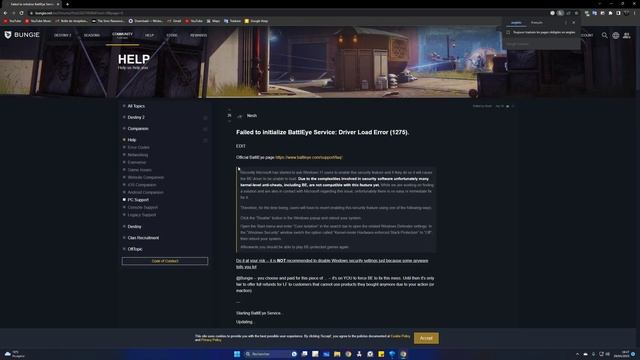Open File Explorer from the taskbar
Screen dimensions: 640x360
(337, 354)
